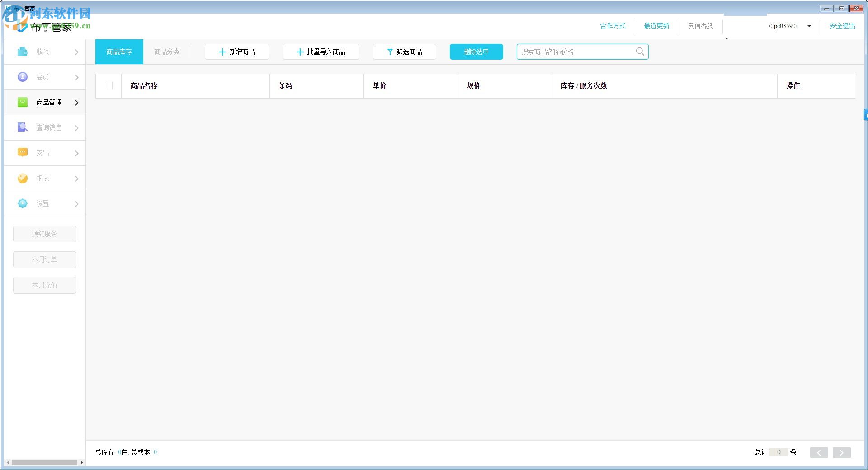Open the pc0359 account dropdown arrow

(809, 26)
